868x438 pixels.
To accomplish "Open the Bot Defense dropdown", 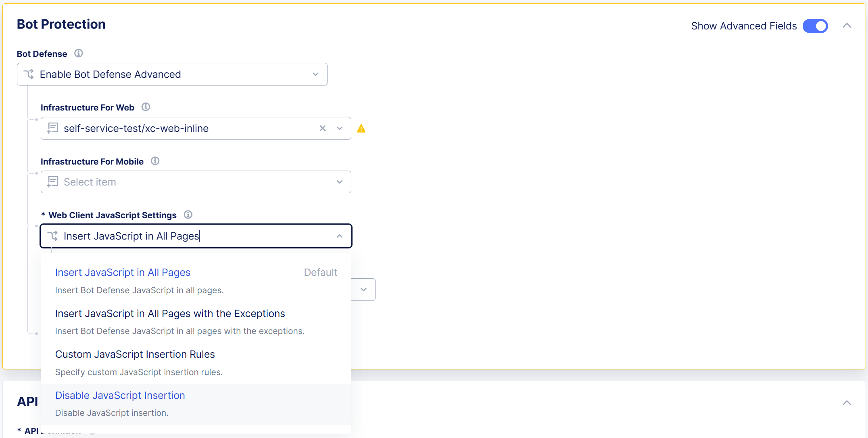I will tap(315, 74).
